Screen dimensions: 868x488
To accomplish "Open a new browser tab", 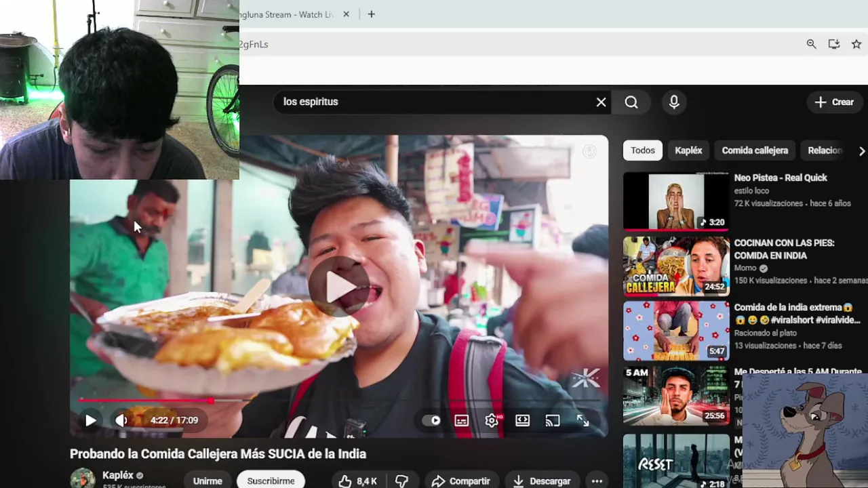I will click(371, 14).
